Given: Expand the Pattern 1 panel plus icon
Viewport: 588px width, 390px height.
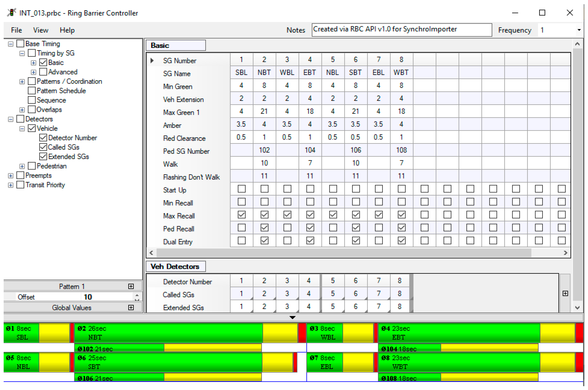Looking at the screenshot, I should [131, 286].
